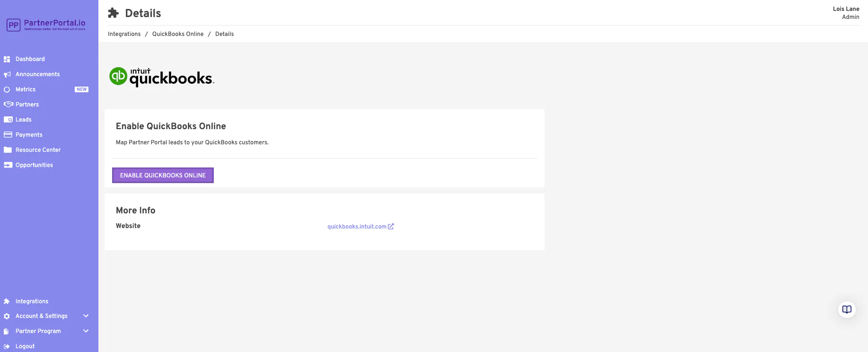Click the Enable QuickBooks Online button
Image resolution: width=868 pixels, height=352 pixels.
pos(163,175)
